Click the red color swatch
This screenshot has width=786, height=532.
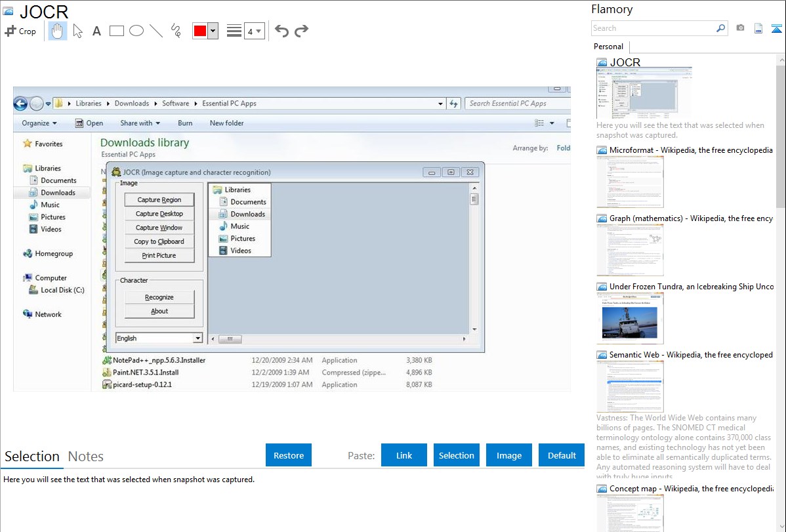coord(200,31)
